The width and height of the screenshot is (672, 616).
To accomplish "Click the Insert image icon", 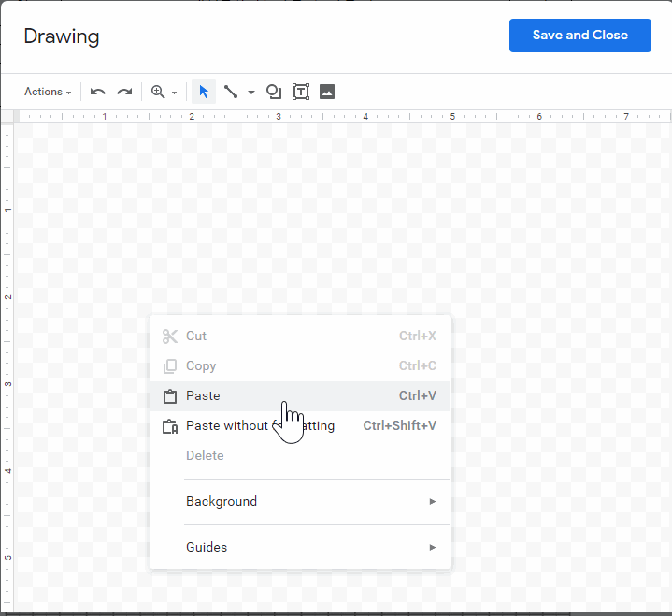I will pos(327,92).
